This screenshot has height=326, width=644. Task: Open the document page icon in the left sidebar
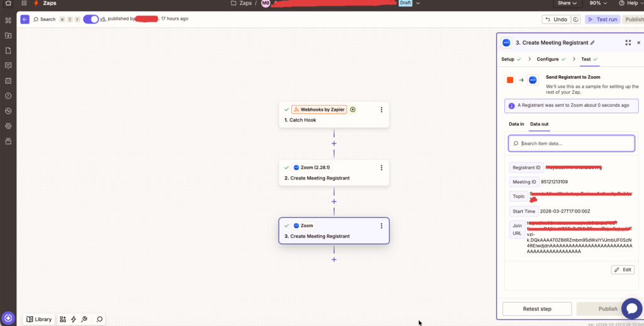(x=8, y=50)
